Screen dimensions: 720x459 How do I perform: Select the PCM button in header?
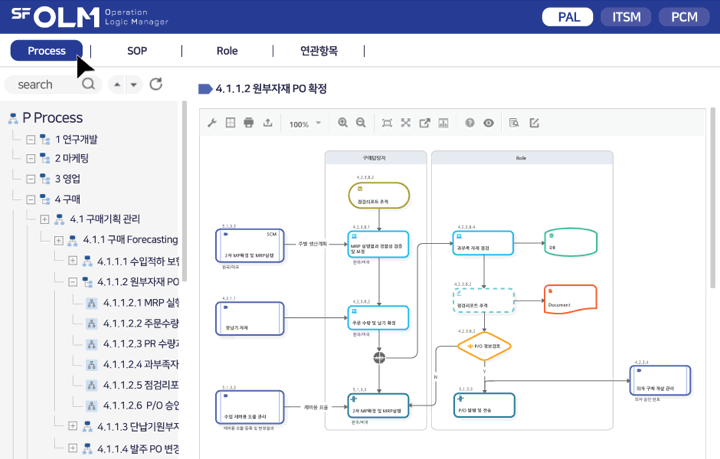[x=684, y=17]
